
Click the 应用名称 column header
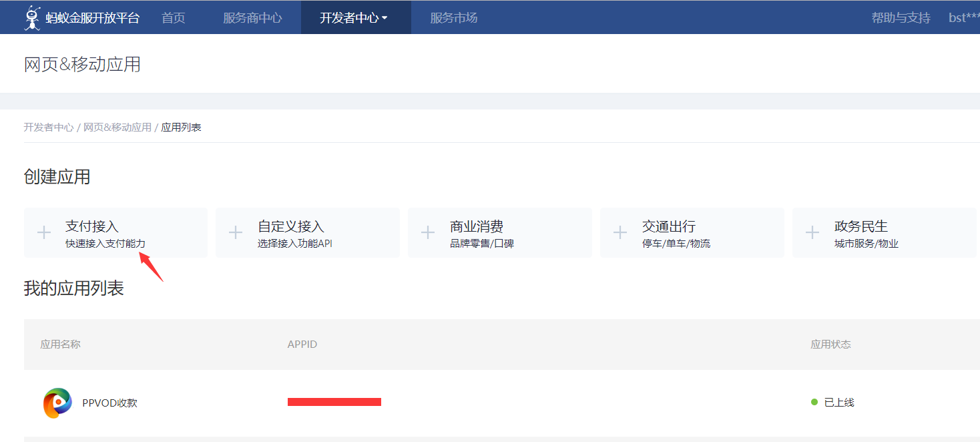click(61, 345)
